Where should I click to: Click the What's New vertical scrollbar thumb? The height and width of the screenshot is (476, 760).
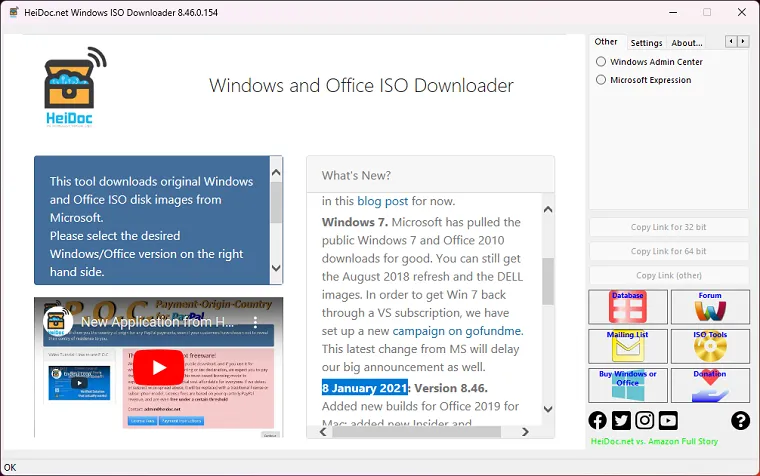pos(548,281)
